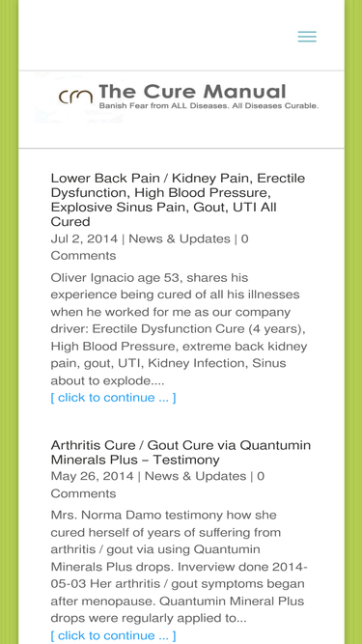Open News & Updates category beside Jul 2, 2014

tap(180, 238)
